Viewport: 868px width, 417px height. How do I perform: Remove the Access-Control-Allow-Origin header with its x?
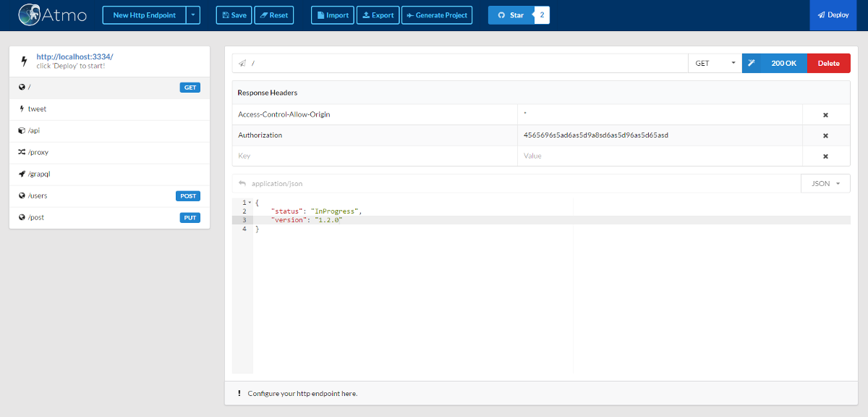pyautogui.click(x=825, y=115)
